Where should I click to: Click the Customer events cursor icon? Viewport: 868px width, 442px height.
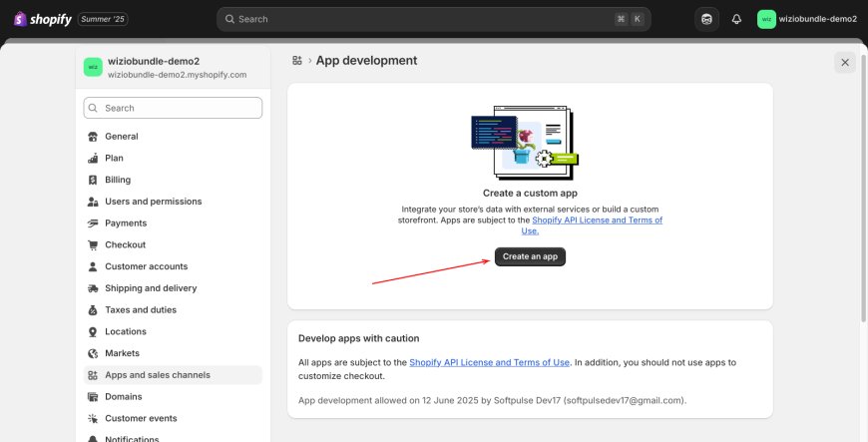(93, 418)
